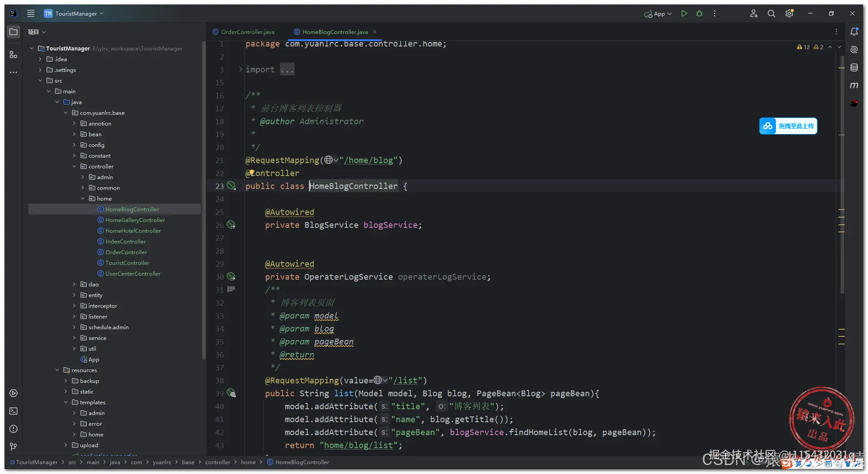Image resolution: width=868 pixels, height=474 pixels.
Task: Run the App configuration
Action: (x=684, y=13)
